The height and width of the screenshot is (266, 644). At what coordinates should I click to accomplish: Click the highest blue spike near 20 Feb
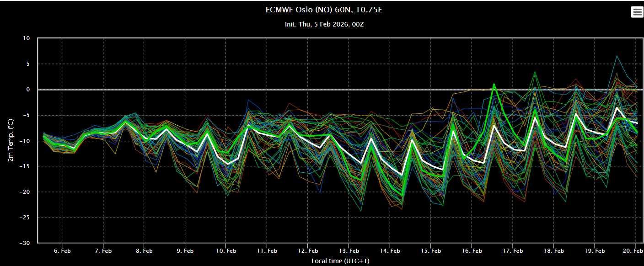(617, 56)
